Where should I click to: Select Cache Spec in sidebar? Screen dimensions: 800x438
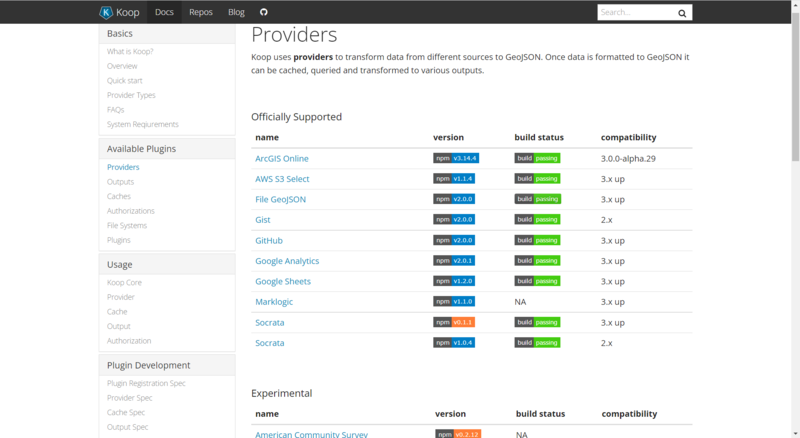pos(126,412)
